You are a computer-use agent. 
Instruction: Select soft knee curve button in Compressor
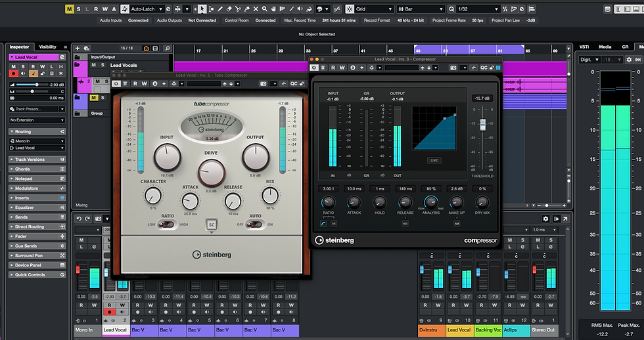click(x=324, y=224)
